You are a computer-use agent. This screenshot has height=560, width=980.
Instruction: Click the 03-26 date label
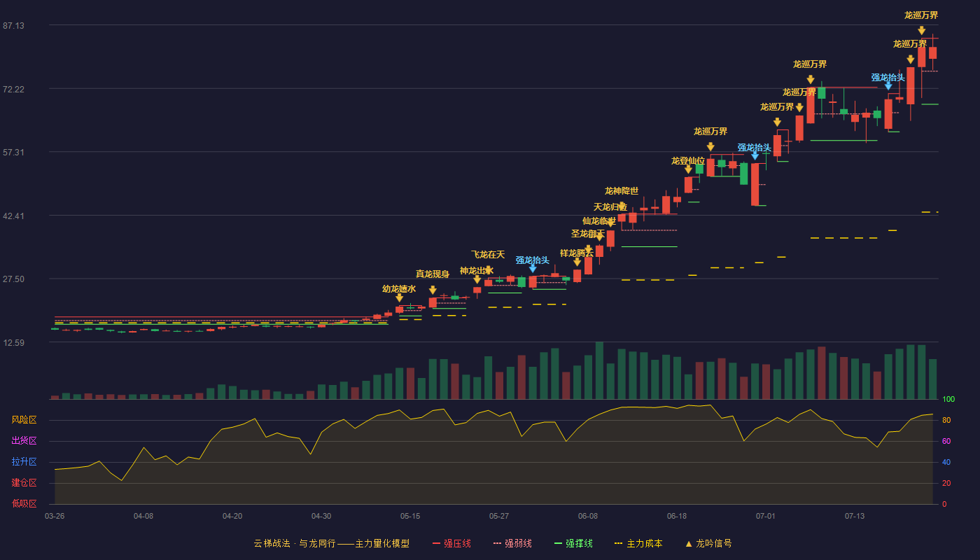coord(55,516)
